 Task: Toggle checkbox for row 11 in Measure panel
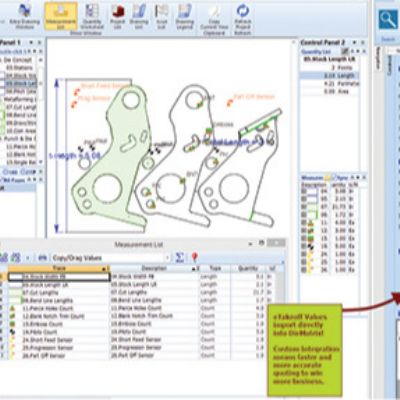click(x=304, y=223)
